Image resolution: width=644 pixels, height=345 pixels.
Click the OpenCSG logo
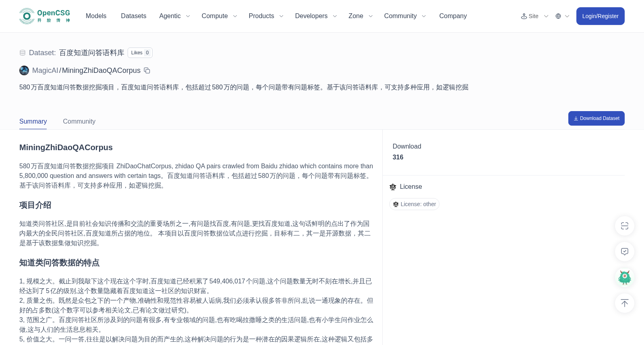pyautogui.click(x=45, y=16)
